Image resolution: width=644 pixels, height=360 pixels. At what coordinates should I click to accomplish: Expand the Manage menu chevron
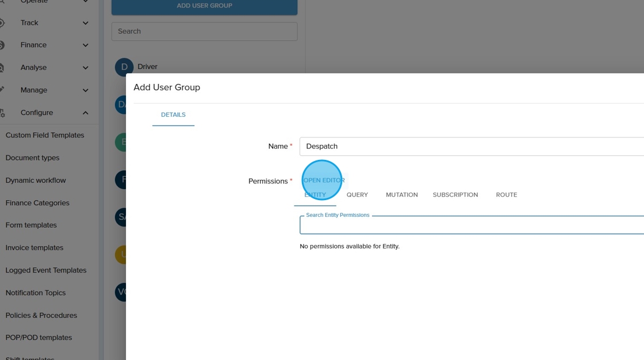(86, 90)
